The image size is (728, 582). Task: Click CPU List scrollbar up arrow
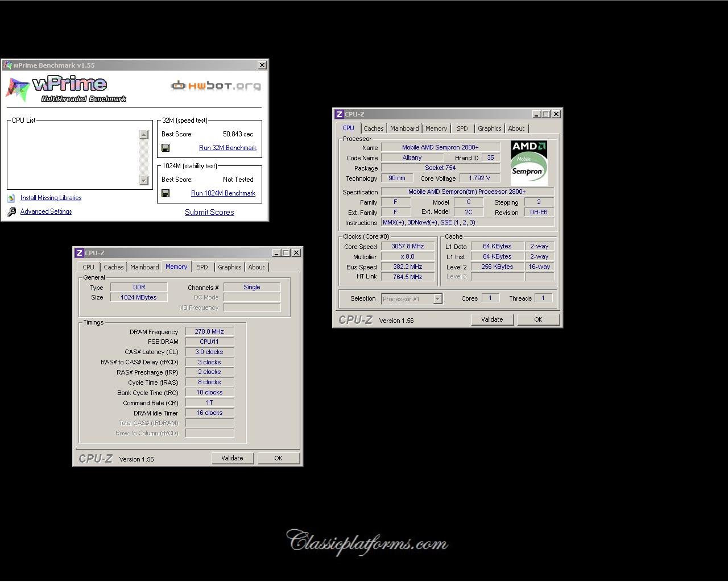pos(144,135)
